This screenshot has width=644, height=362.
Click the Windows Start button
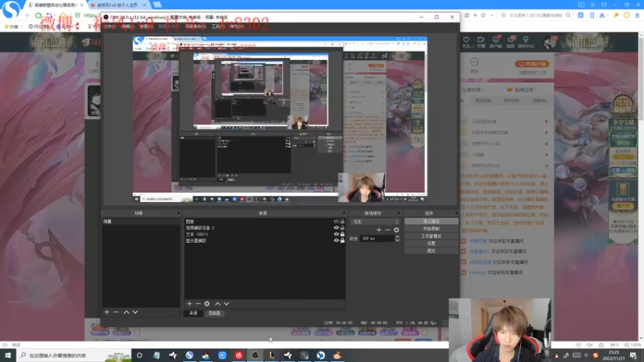coord(7,356)
